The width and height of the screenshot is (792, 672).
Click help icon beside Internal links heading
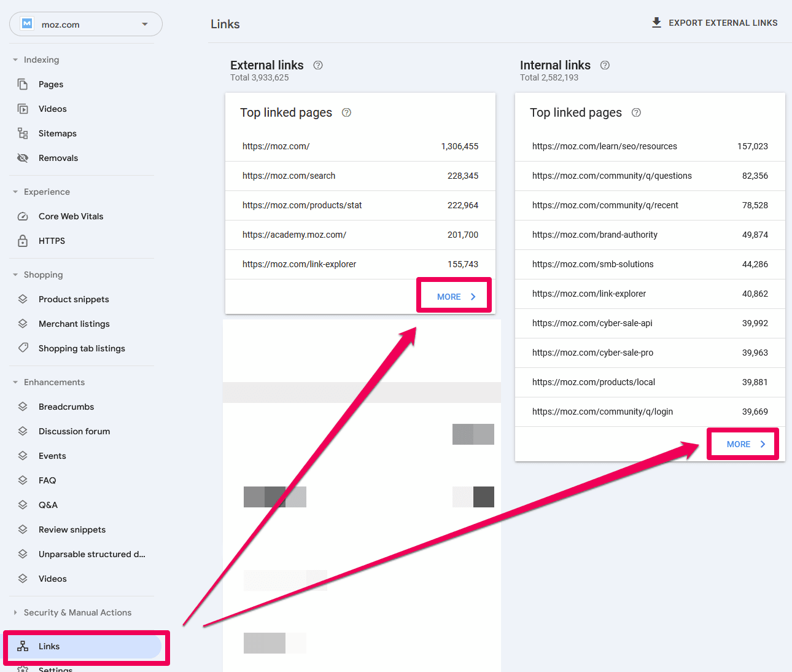point(605,65)
